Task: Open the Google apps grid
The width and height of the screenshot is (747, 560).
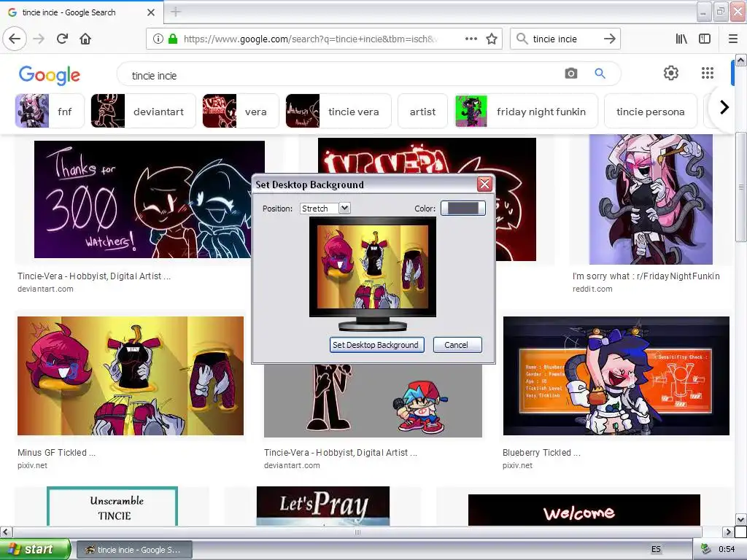Action: [x=708, y=73]
